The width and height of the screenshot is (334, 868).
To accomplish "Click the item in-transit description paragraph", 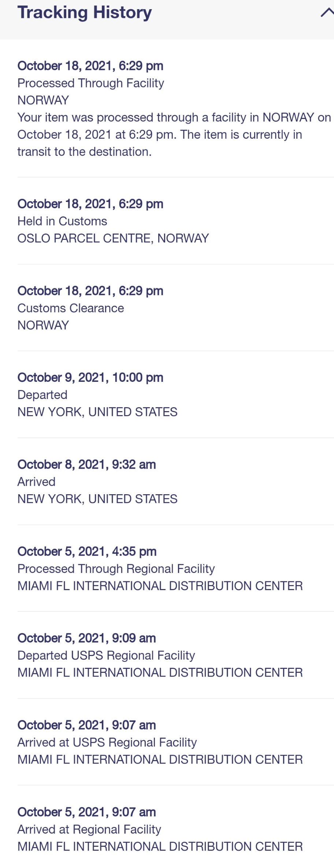I will (x=174, y=134).
